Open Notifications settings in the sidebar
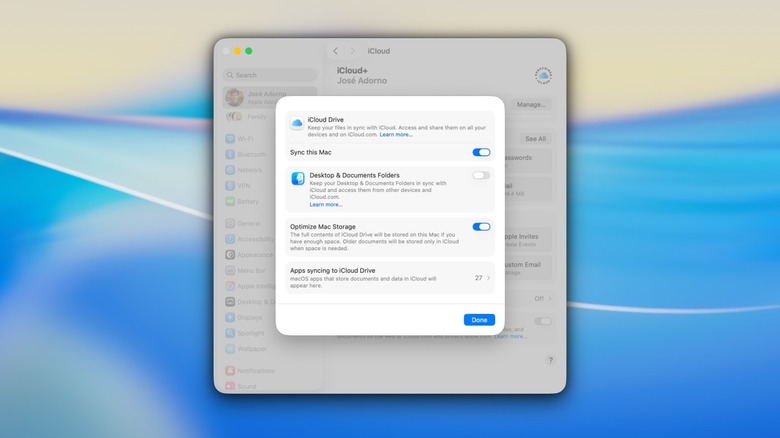The image size is (780, 438). [x=250, y=371]
